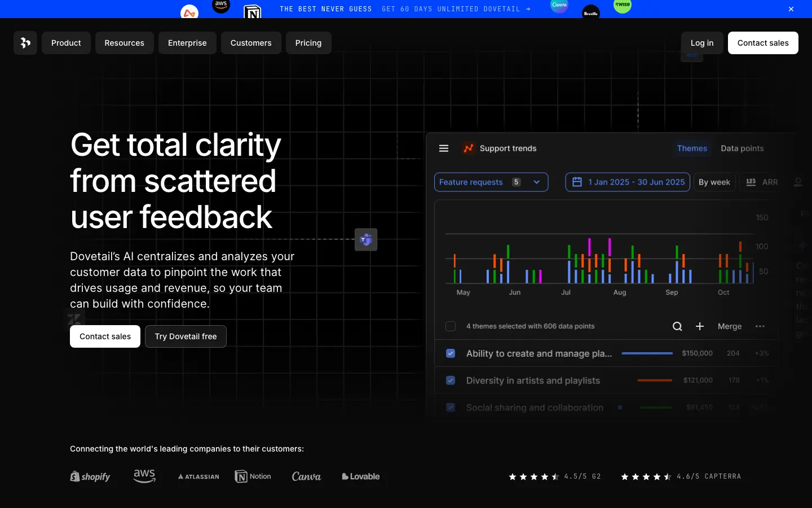Open the By week grouping selector

[714, 182]
